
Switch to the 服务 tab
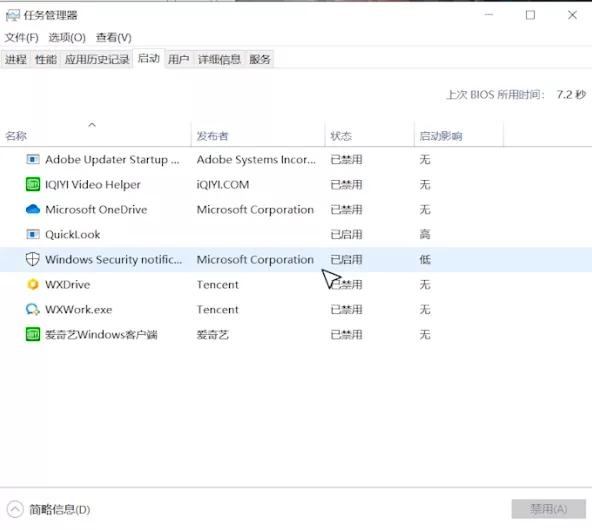click(260, 59)
